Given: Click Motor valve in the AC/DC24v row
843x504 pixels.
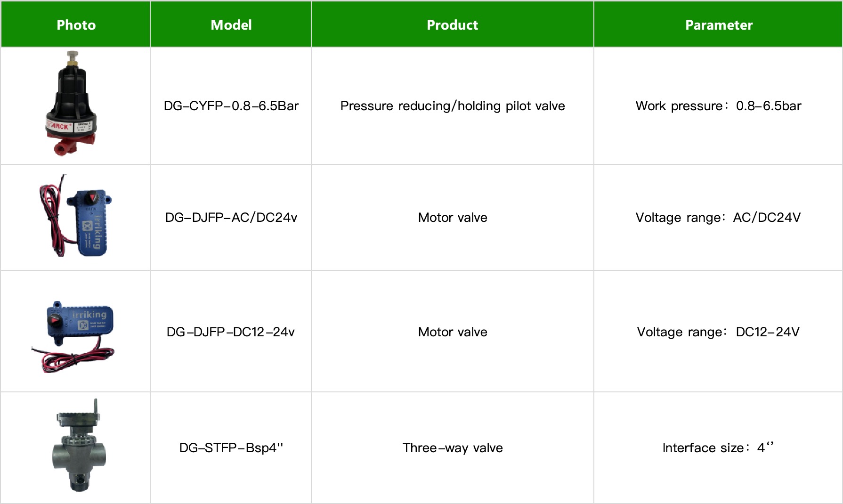Looking at the screenshot, I should [x=453, y=217].
